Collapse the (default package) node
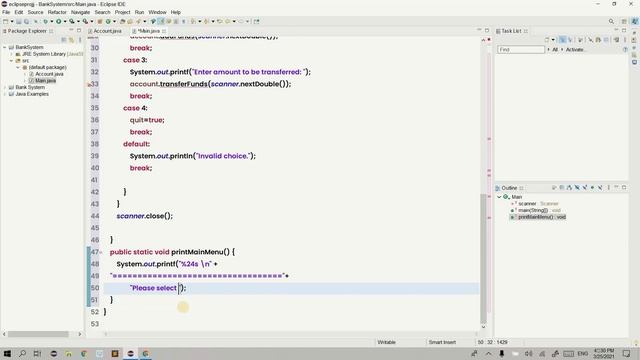This screenshot has height=360, width=640. coord(18,67)
